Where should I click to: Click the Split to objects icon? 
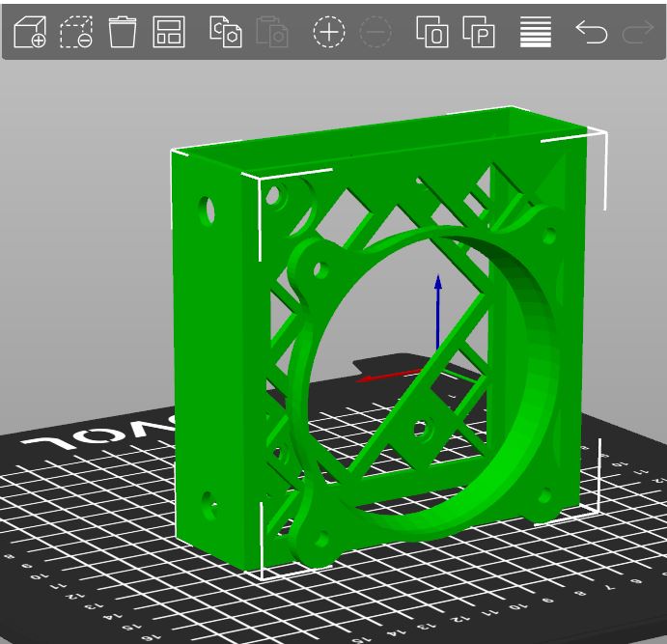tap(432, 32)
